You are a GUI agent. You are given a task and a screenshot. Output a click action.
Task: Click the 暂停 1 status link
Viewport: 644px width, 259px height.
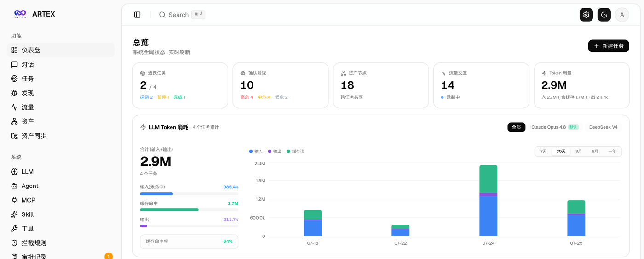pyautogui.click(x=163, y=97)
